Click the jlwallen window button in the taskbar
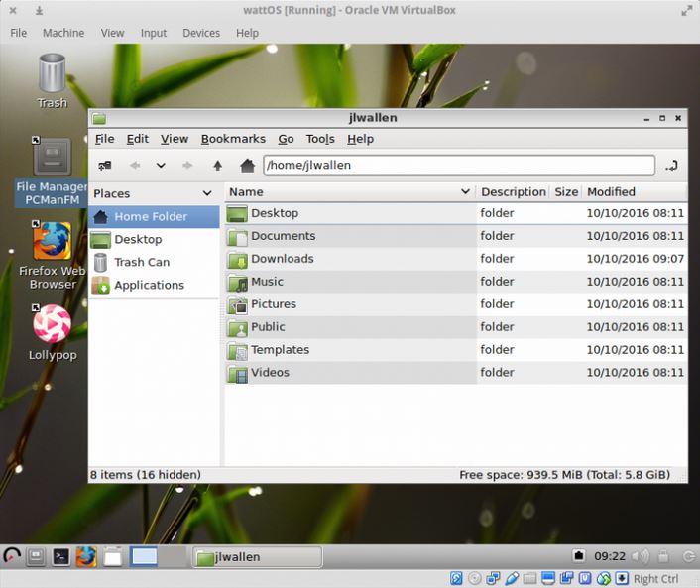 [257, 557]
